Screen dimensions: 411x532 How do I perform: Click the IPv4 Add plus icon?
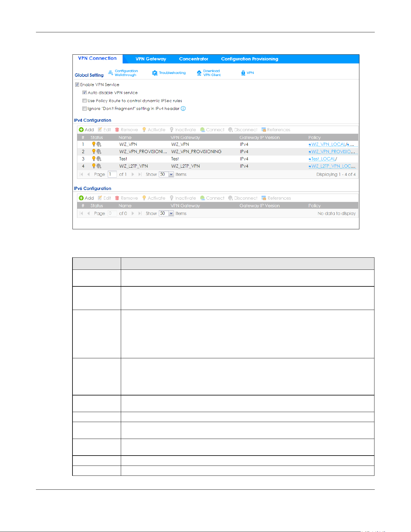81,130
